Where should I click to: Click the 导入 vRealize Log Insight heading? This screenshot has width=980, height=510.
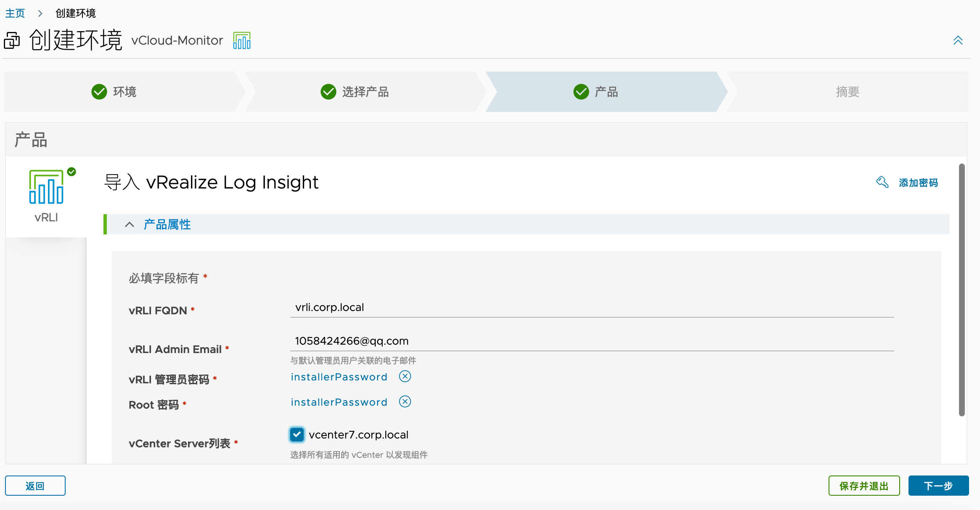[x=211, y=182]
